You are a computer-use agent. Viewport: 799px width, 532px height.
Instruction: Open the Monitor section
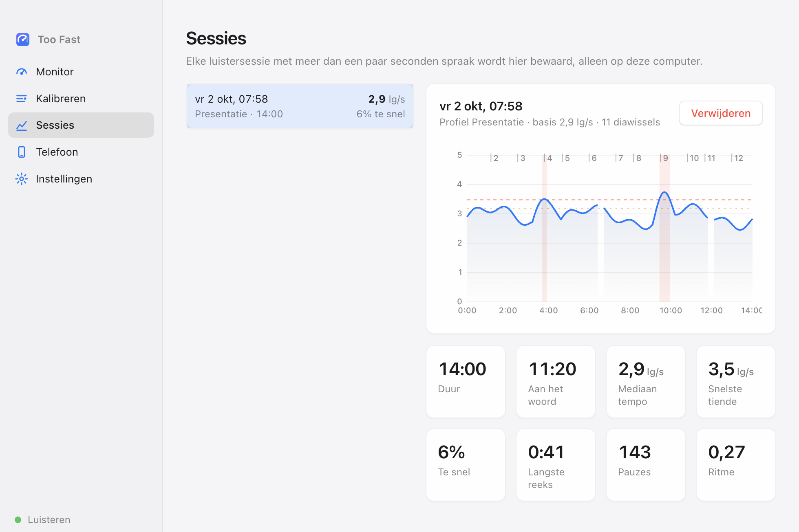click(81, 72)
